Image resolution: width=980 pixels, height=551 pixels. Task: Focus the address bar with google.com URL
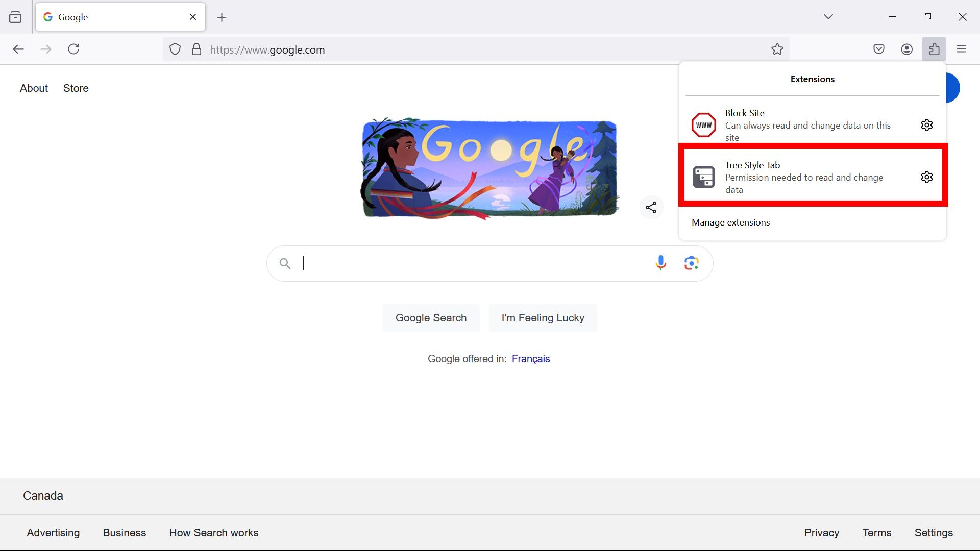pyautogui.click(x=476, y=49)
